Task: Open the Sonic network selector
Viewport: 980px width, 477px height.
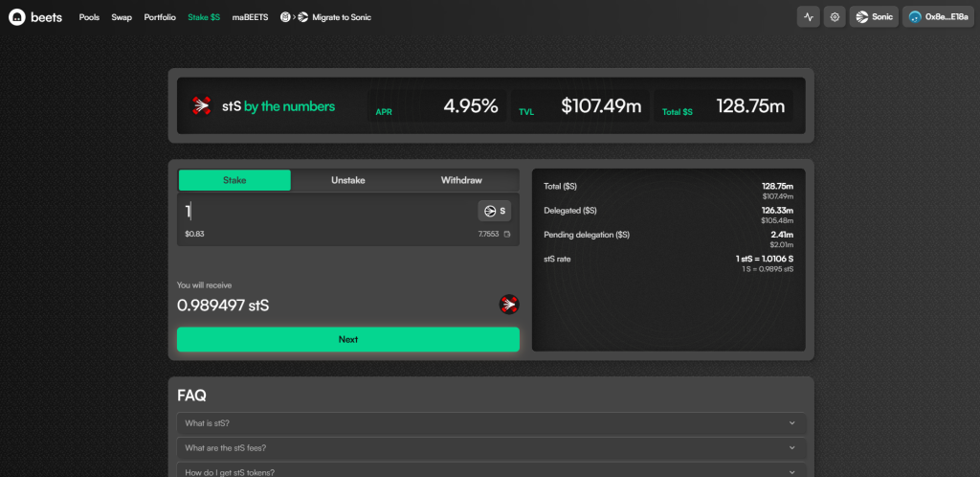Action: point(874,17)
